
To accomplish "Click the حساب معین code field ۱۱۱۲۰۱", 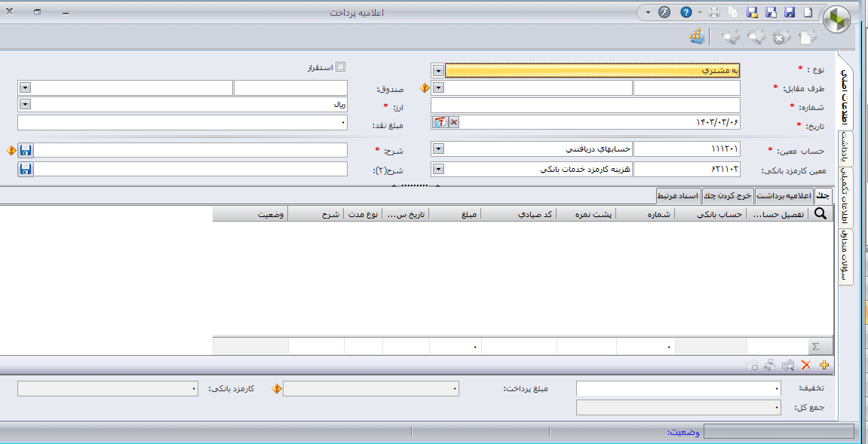I will point(686,149).
